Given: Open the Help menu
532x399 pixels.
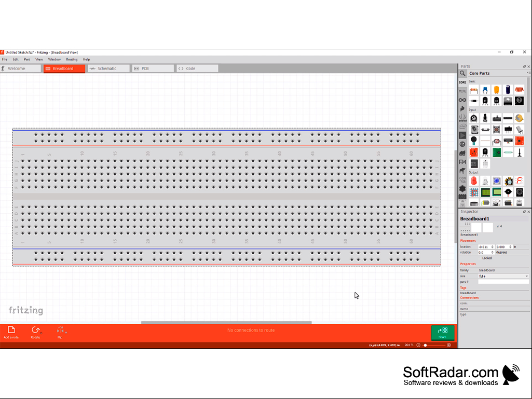Looking at the screenshot, I should (87, 59).
